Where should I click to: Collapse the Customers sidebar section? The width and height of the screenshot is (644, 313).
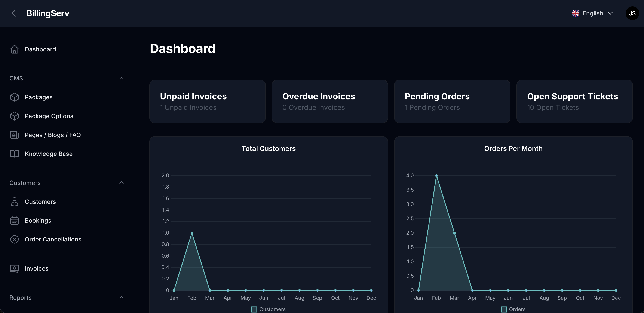pos(122,183)
